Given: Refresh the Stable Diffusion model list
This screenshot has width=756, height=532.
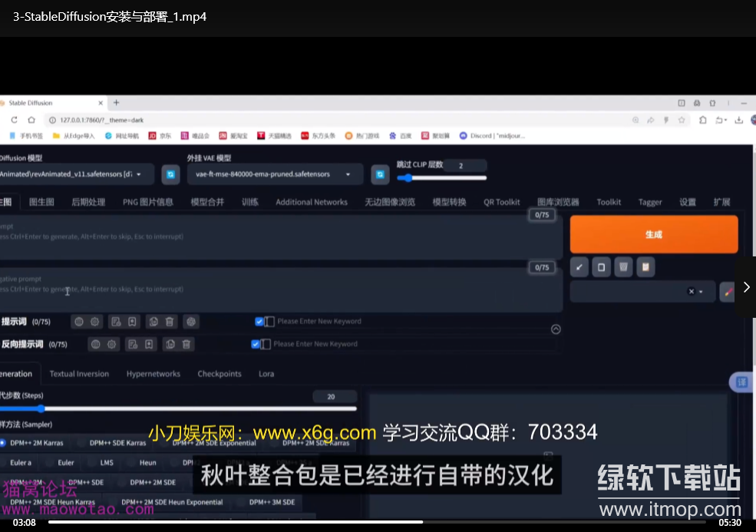Looking at the screenshot, I should tap(170, 174).
